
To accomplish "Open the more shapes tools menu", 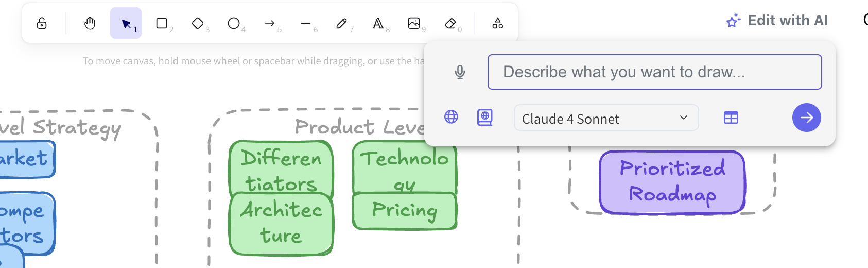I will click(497, 23).
